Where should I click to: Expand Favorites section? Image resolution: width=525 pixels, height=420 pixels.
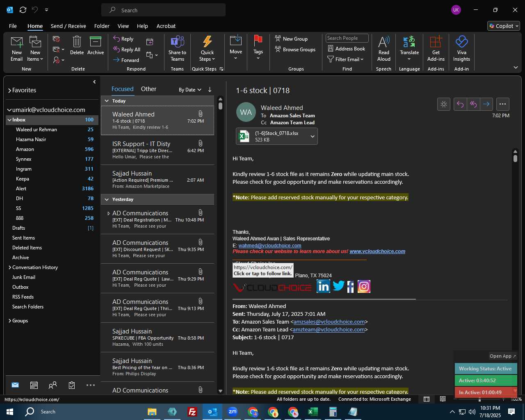pos(9,90)
